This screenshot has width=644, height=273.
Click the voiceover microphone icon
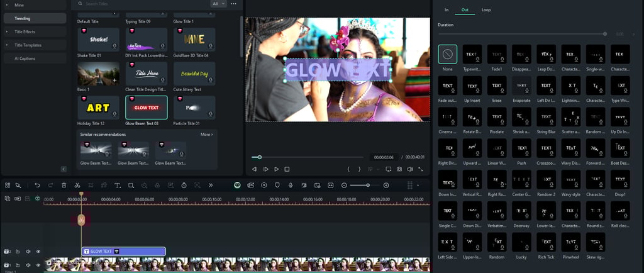pyautogui.click(x=291, y=186)
